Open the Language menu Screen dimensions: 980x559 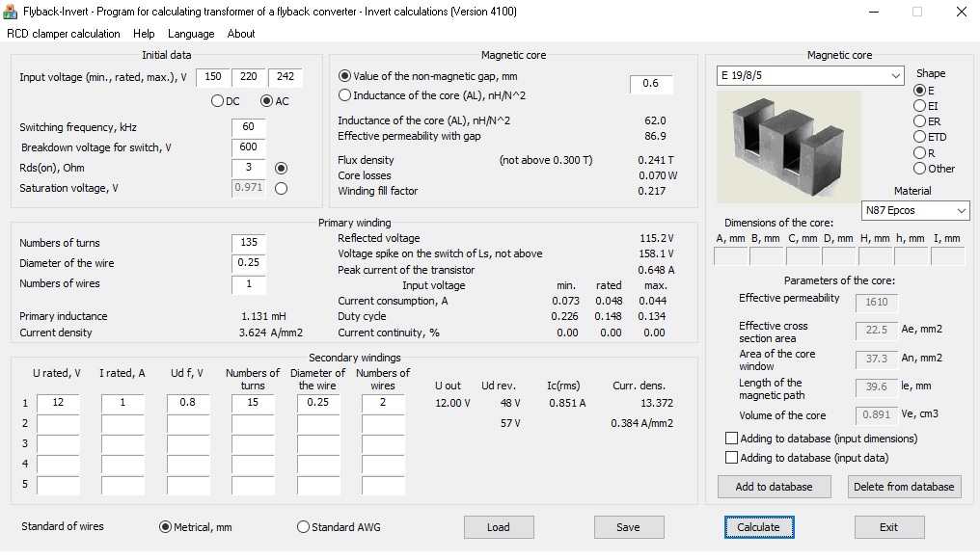pos(191,34)
